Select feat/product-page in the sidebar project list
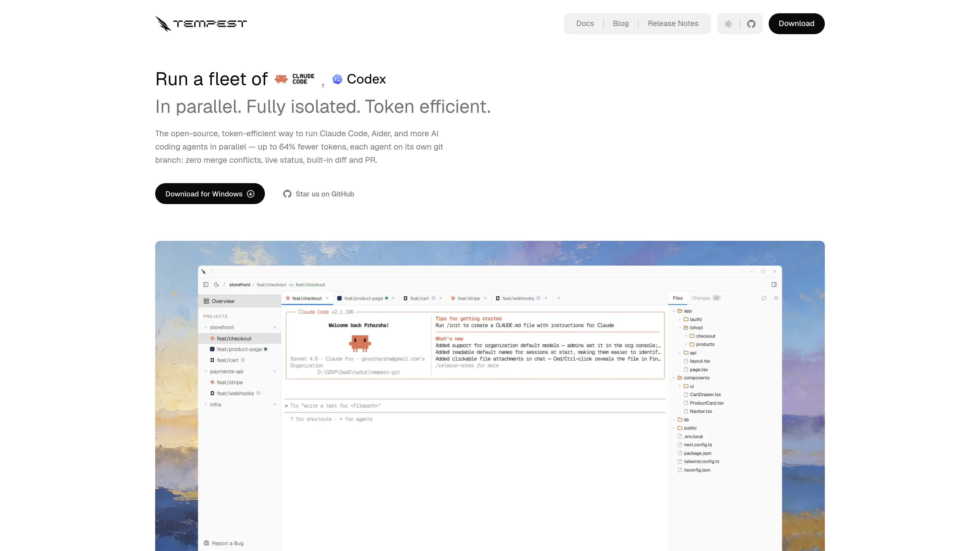The height and width of the screenshot is (551, 980). click(x=240, y=349)
